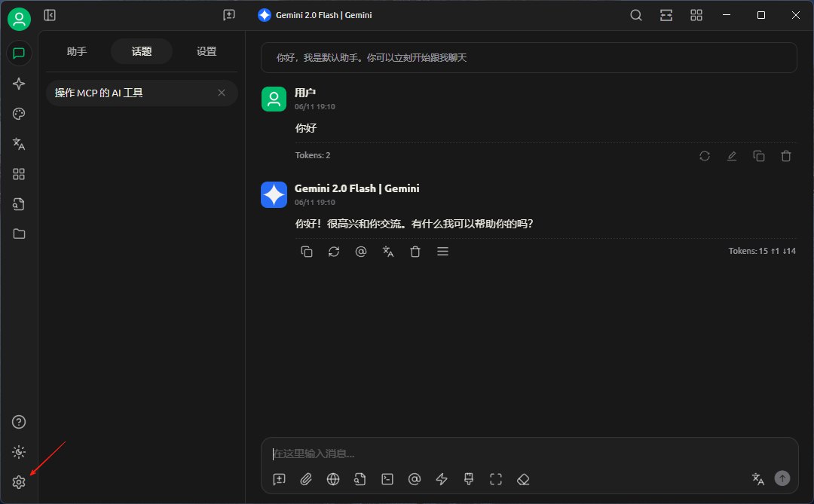814x504 pixels.
Task: Copy the Gemini reply message
Action: tap(307, 252)
